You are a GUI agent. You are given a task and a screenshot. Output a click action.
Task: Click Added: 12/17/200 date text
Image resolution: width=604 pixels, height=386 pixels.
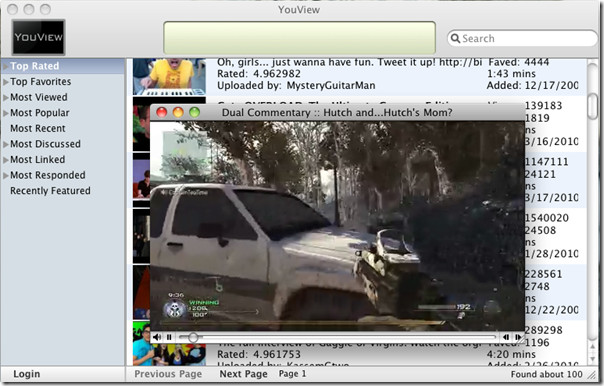pyautogui.click(x=532, y=86)
